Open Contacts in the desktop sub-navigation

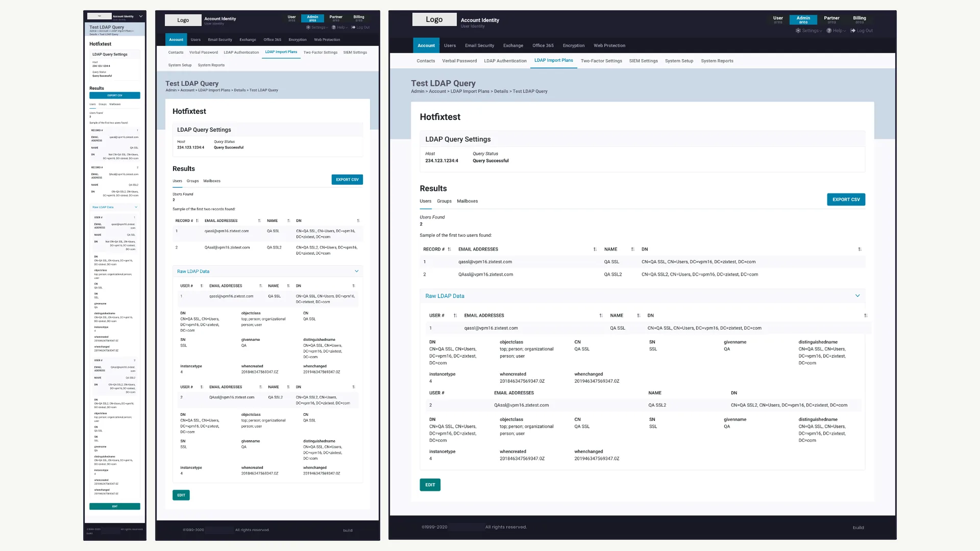pos(426,61)
